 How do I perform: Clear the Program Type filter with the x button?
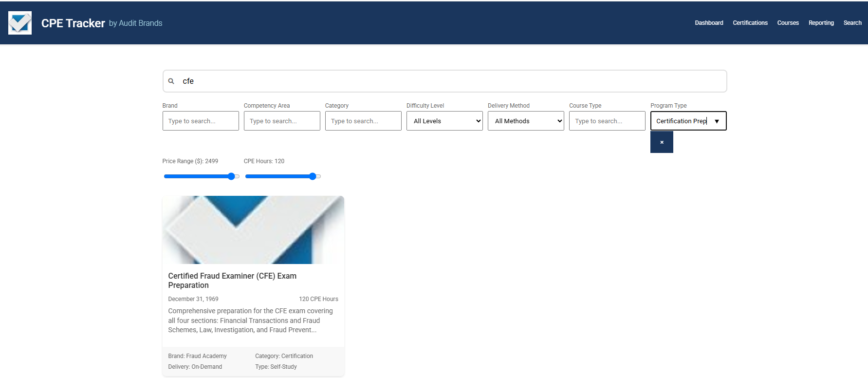click(662, 142)
